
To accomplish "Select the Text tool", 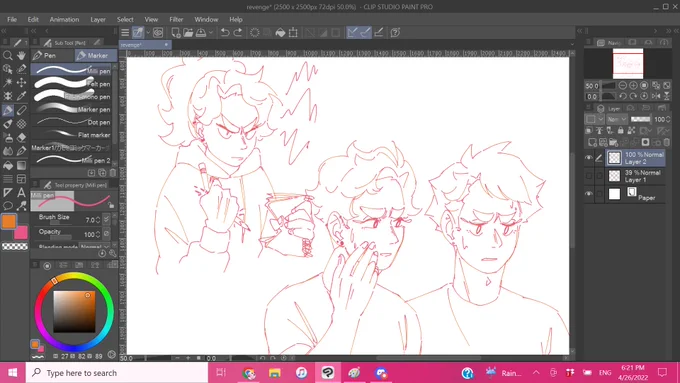I will click(21, 192).
